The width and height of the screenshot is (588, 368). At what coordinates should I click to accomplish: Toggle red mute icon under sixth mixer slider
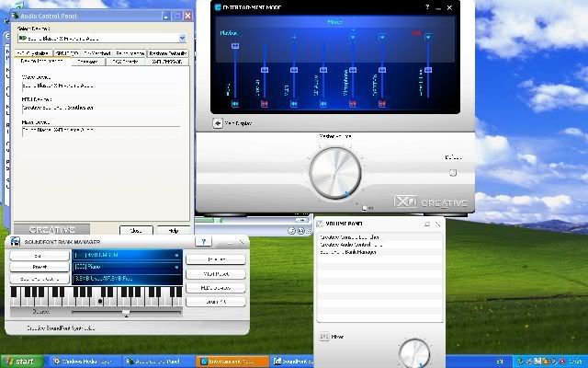tap(382, 104)
